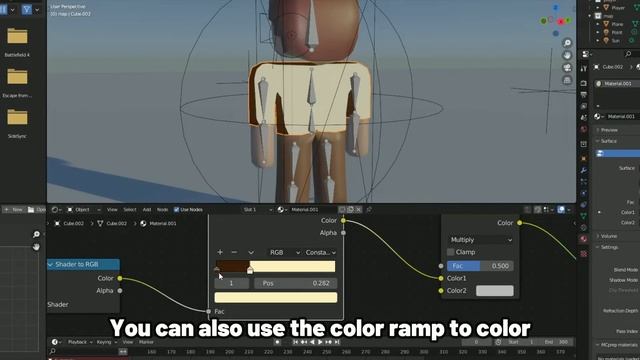Viewport: 640px width, 360px height.
Task: Click the node editor pan hand icon
Action: coord(36,247)
